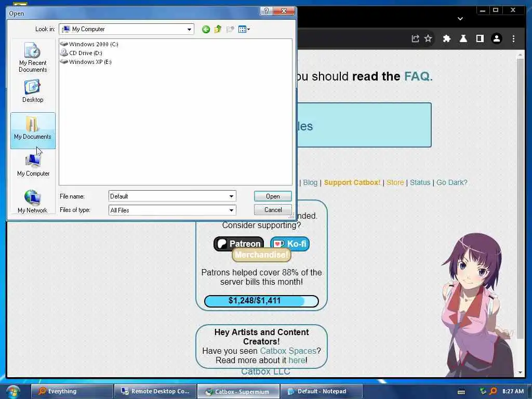Go back using green arrow in Open dialog
532x399 pixels.
206,30
